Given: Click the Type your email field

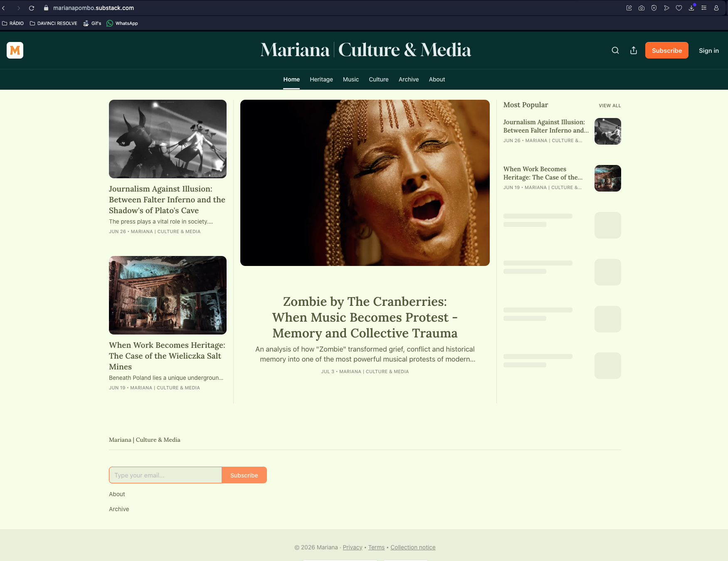Looking at the screenshot, I should 165,475.
